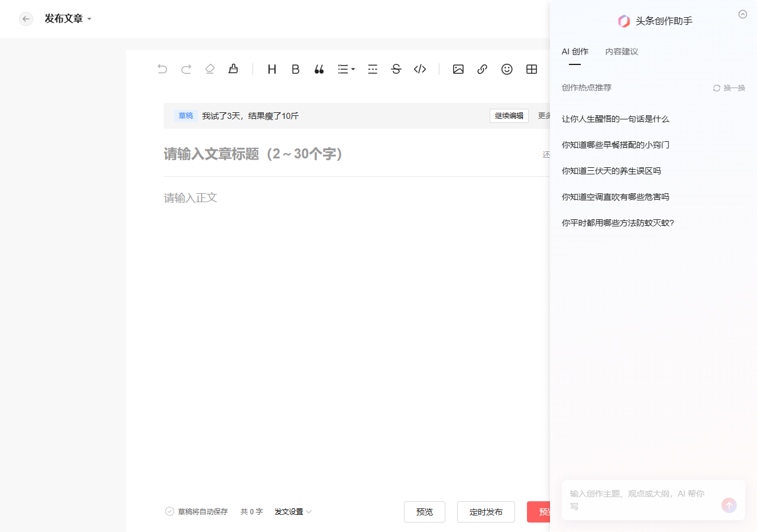This screenshot has height=532, width=757.
Task: Open the emoji picker
Action: point(507,69)
